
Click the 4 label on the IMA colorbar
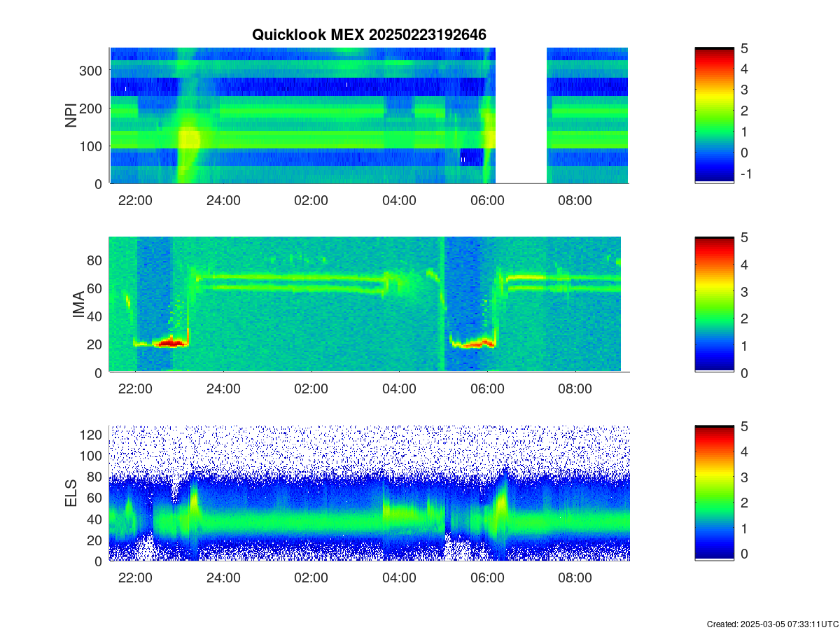pos(745,265)
